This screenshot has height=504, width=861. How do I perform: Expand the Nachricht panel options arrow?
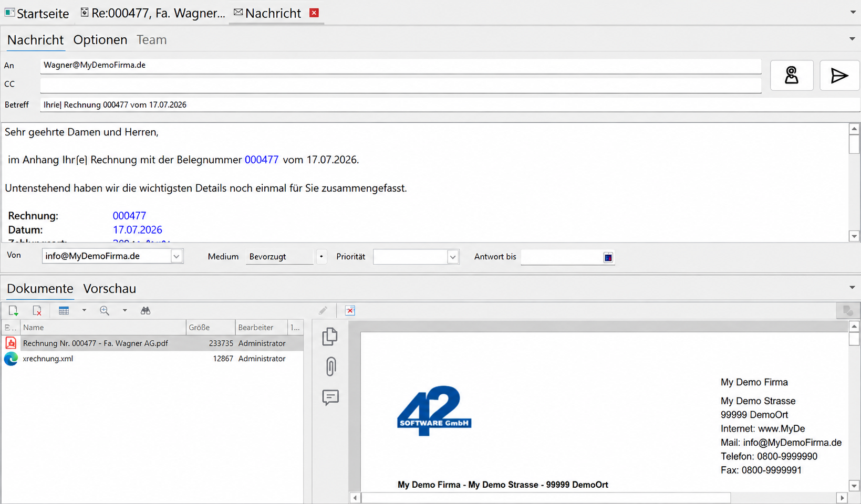click(852, 39)
